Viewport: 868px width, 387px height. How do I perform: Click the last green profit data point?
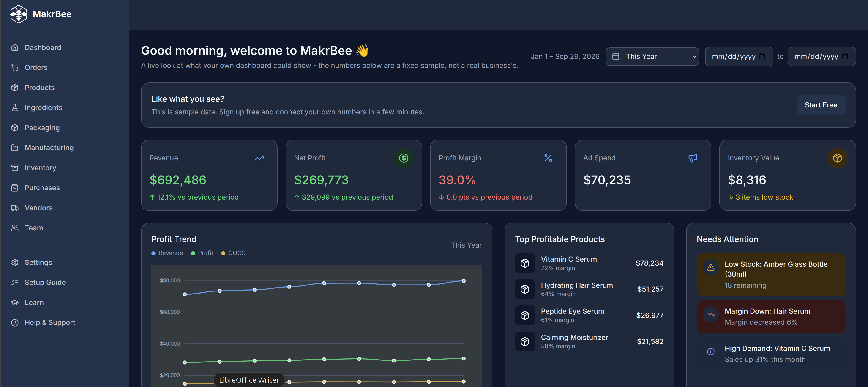463,359
